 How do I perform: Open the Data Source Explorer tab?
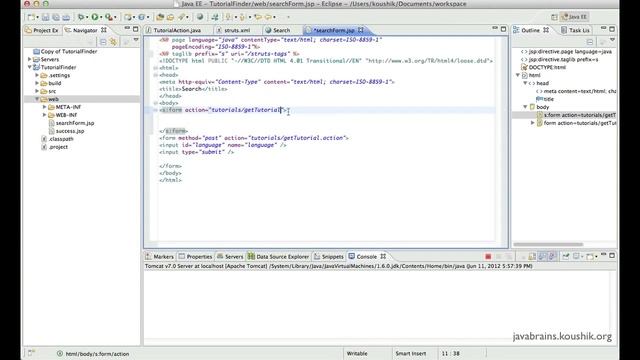click(278, 256)
